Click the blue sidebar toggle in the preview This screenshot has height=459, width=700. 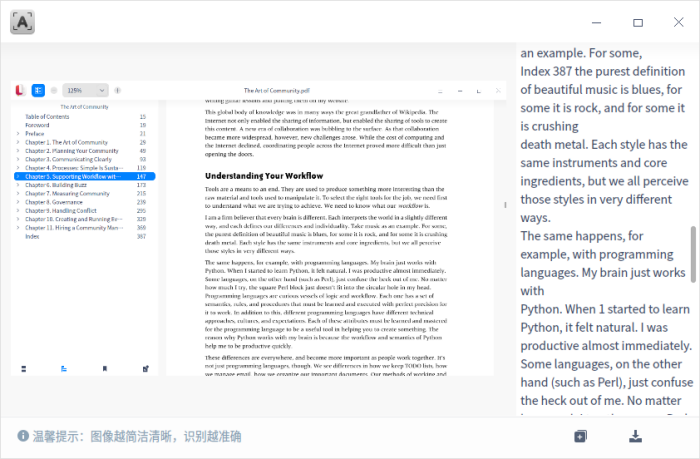coord(38,90)
